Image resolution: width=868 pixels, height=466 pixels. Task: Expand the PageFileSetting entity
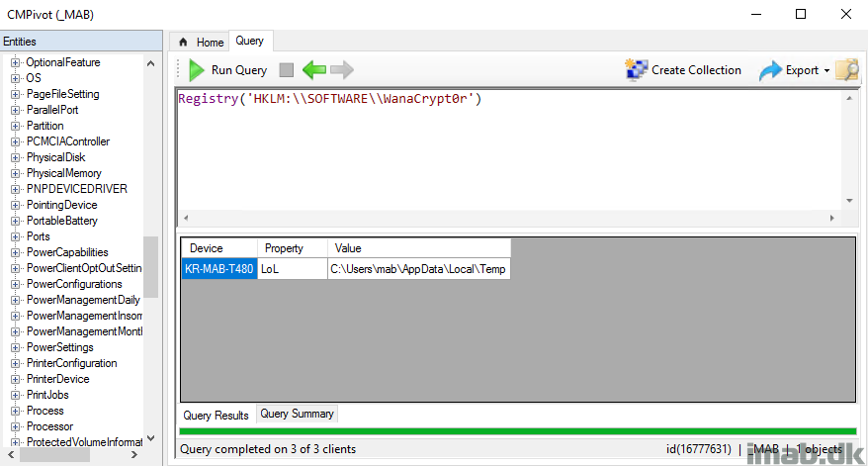pos(16,94)
